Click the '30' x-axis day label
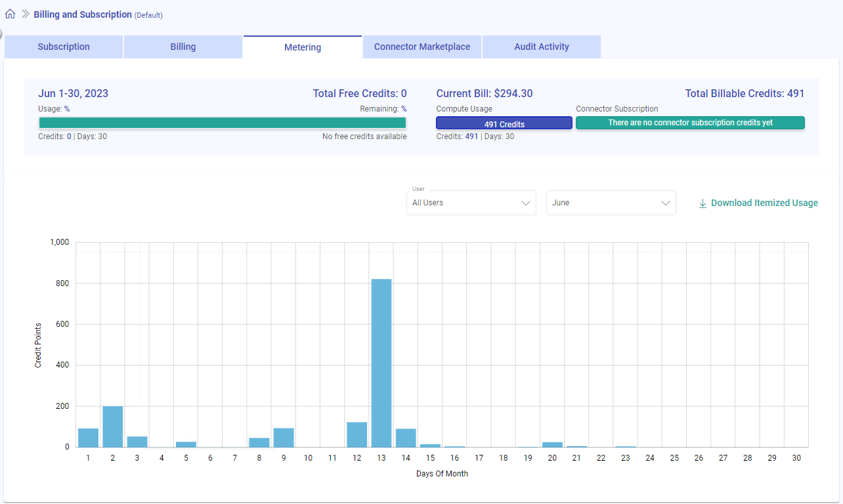 796,458
